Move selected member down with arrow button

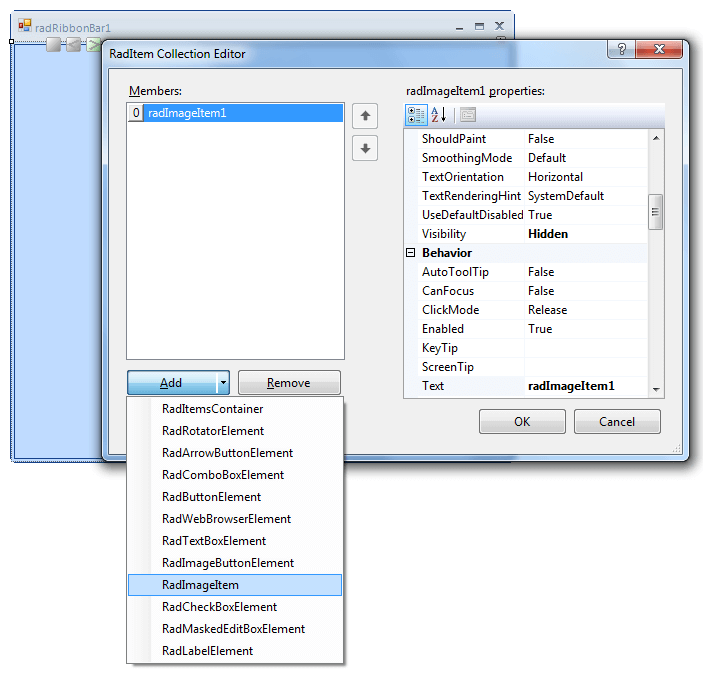pos(365,148)
